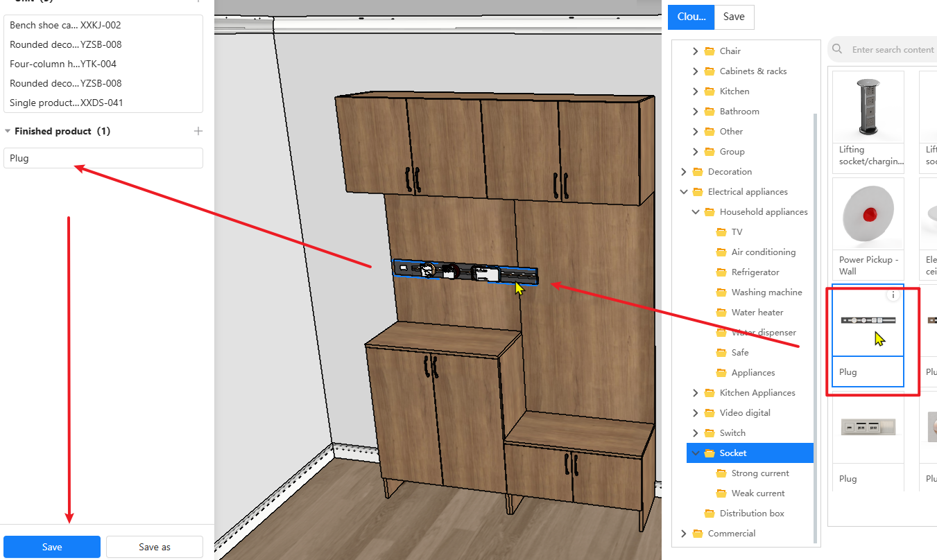The height and width of the screenshot is (560, 937).
Task: Select the Bench shoe cabinet XXKJ-002 entry
Action: (65, 25)
